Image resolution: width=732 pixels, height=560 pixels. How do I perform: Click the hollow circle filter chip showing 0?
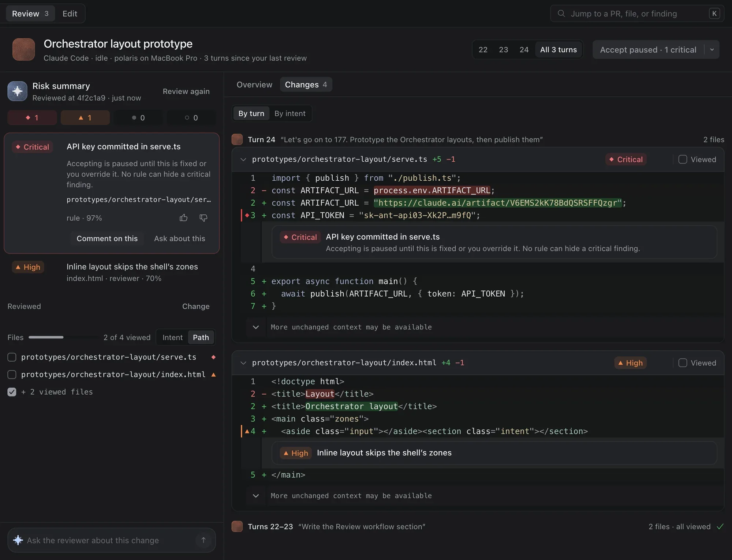pos(191,118)
